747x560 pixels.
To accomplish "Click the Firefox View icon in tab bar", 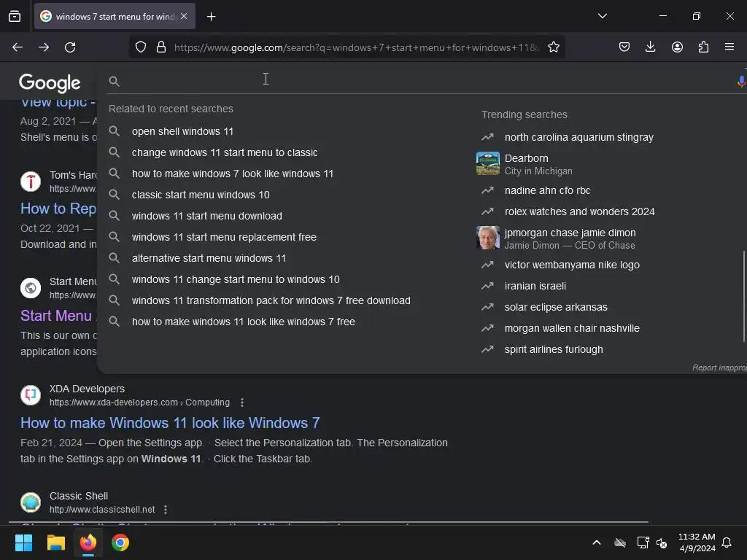I will [15, 16].
